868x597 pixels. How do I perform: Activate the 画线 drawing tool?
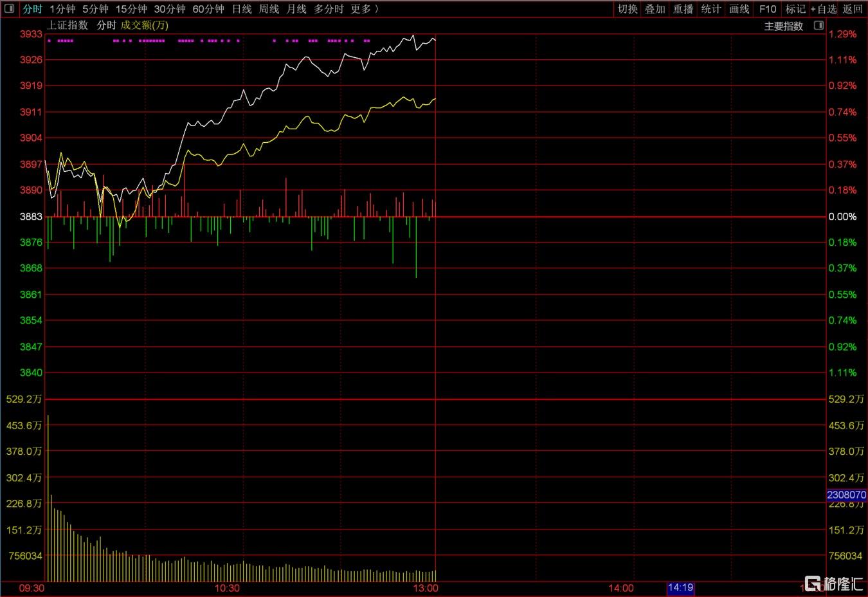739,9
